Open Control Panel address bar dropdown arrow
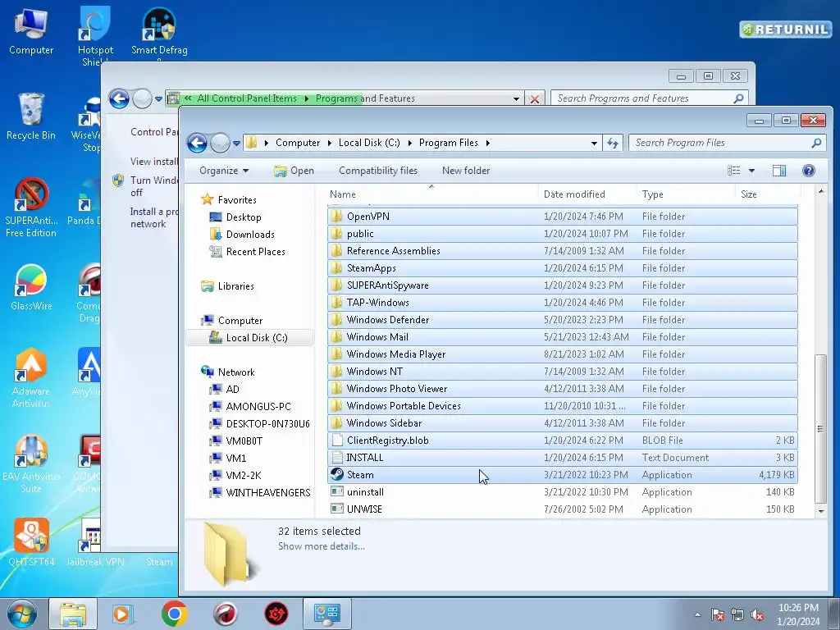 click(x=516, y=98)
